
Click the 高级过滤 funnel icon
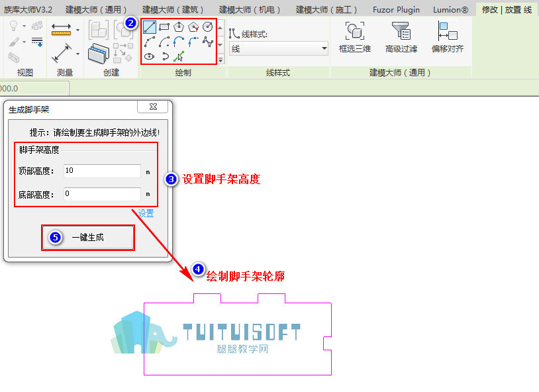pyautogui.click(x=401, y=31)
